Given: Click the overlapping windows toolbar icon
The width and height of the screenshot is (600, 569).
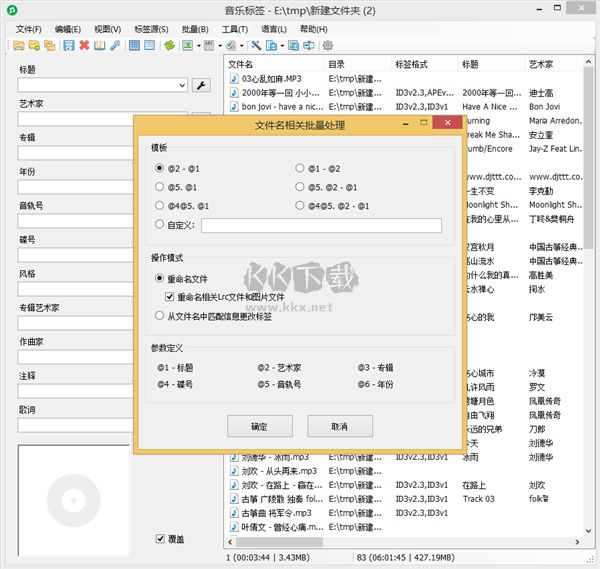Looking at the screenshot, I should (293, 46).
